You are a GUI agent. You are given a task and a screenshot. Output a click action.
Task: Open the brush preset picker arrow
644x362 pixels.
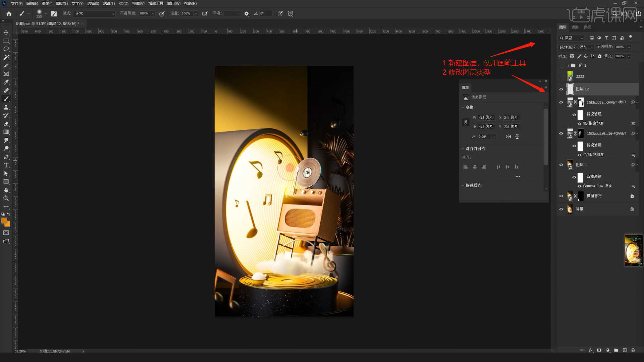point(46,14)
